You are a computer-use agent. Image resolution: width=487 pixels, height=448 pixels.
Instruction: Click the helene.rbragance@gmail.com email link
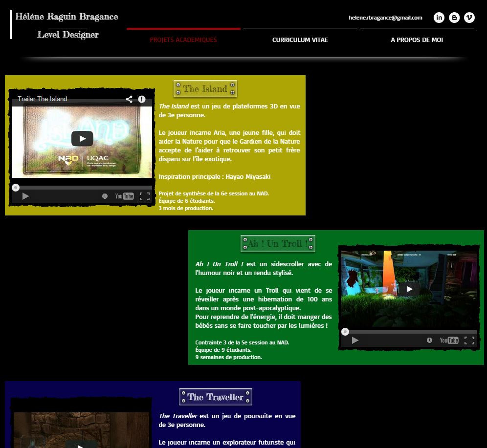click(x=386, y=18)
